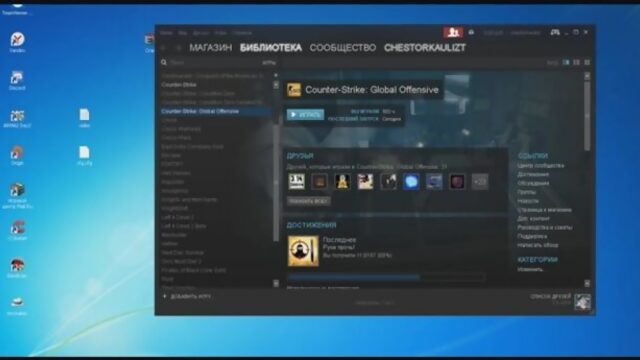Open Big Picture mode controller icon
The image size is (640, 360).
tap(555, 32)
